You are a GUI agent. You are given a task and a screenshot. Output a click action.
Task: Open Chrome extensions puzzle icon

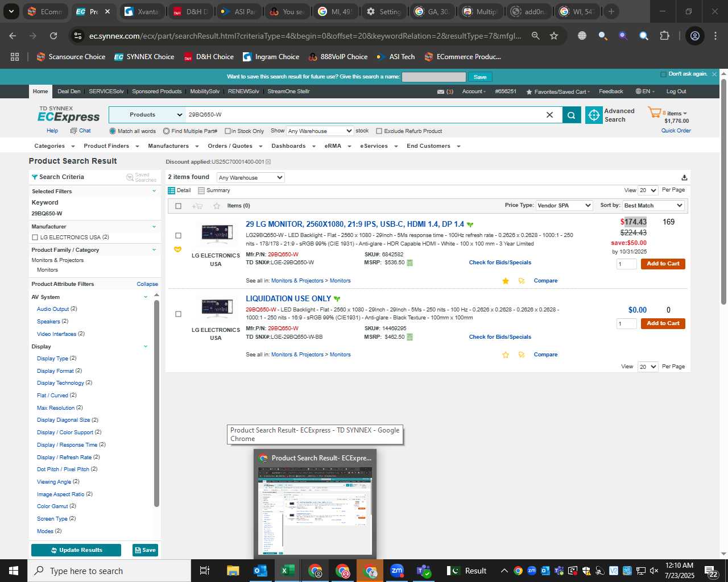pyautogui.click(x=664, y=36)
